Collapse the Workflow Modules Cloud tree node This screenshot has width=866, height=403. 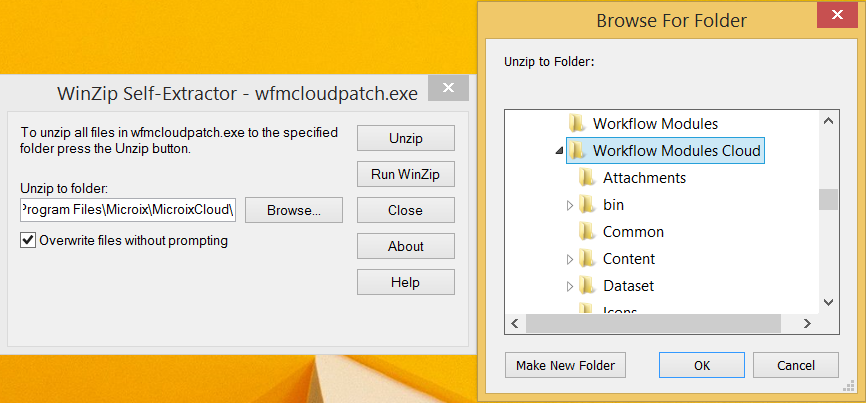point(558,152)
